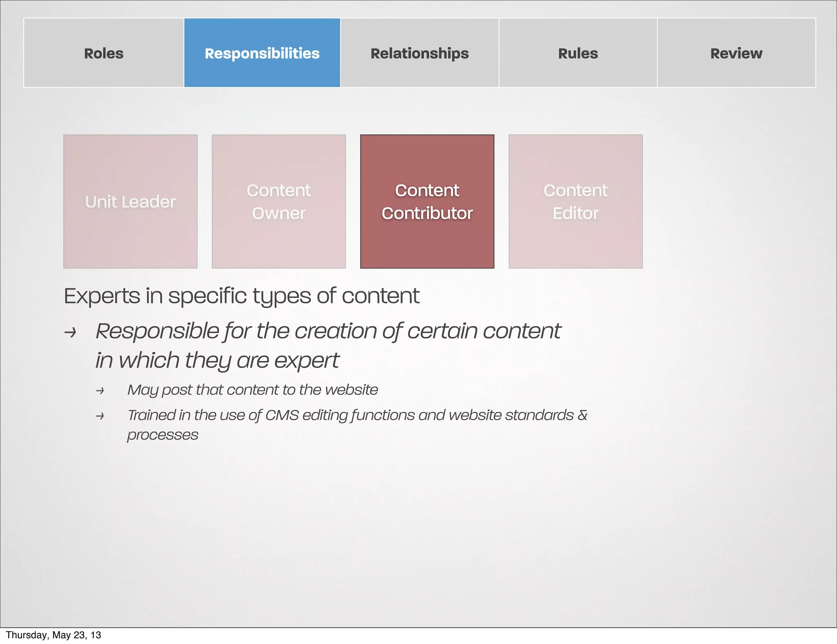Click the arrow bullet beside 'Responsible for the creation'
Screen dimensions: 837x644
point(70,333)
